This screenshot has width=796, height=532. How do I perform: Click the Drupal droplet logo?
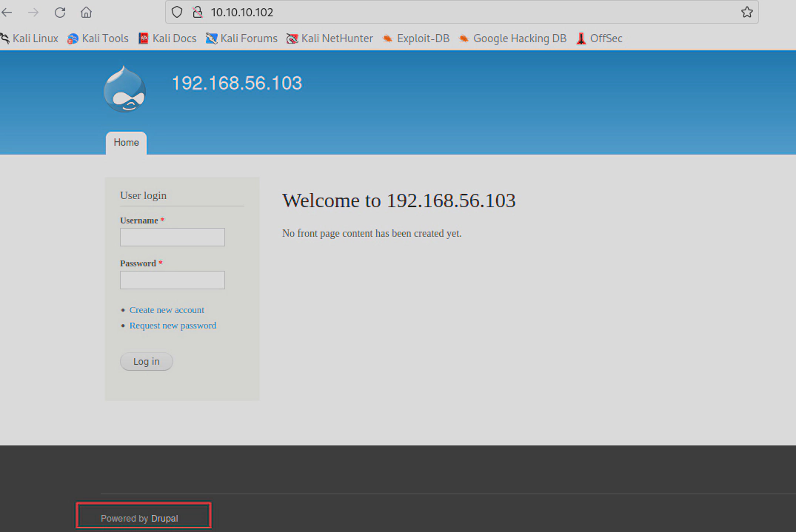click(x=124, y=90)
